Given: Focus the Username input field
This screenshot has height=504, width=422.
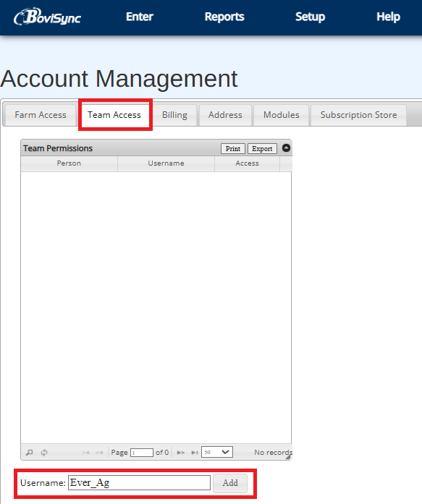Looking at the screenshot, I should point(139,482).
